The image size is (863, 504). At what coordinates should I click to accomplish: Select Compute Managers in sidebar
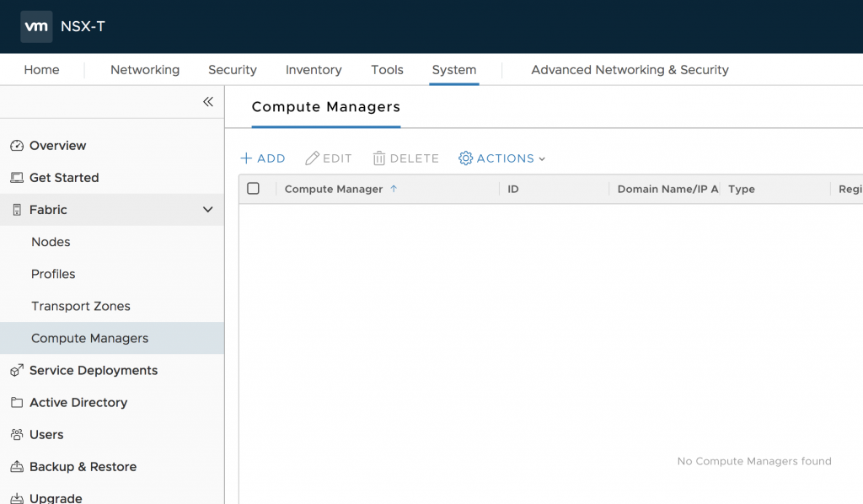tap(112, 338)
